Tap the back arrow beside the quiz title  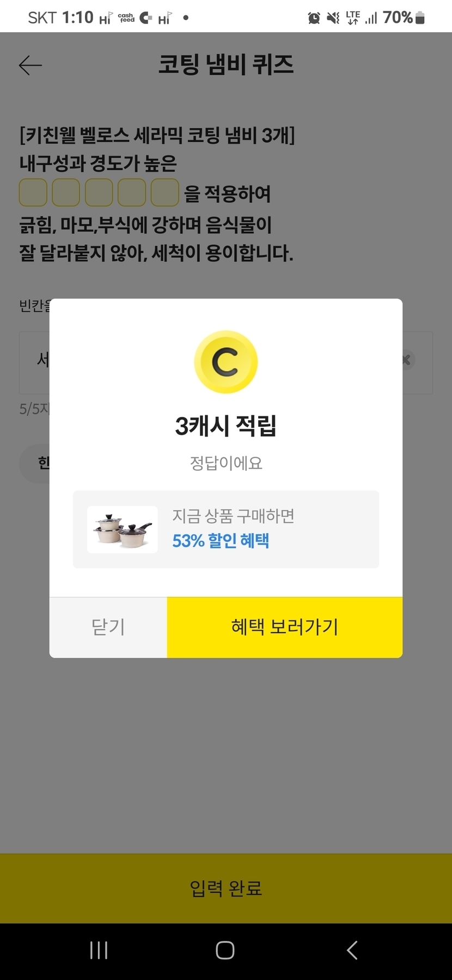pyautogui.click(x=30, y=65)
